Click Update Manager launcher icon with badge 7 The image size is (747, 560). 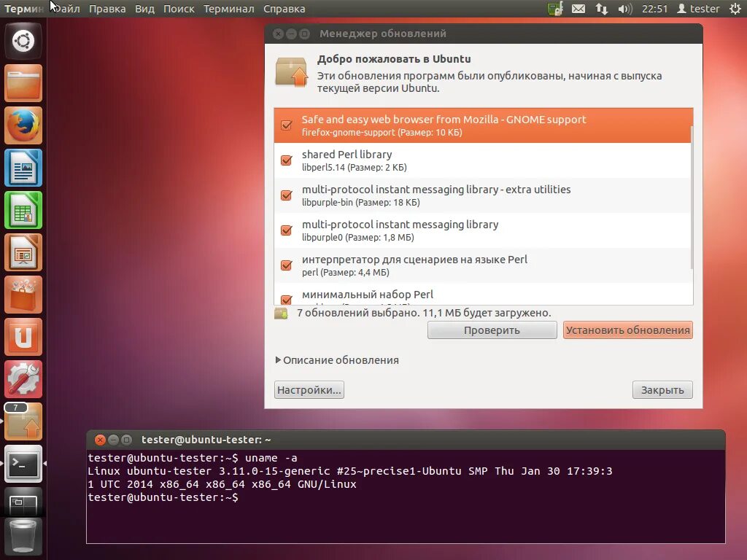click(x=23, y=422)
